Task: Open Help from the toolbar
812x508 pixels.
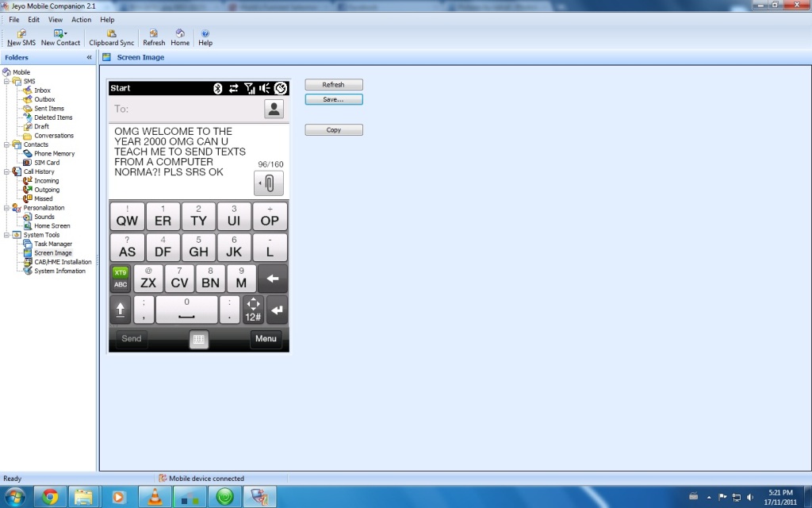Action: (205, 34)
